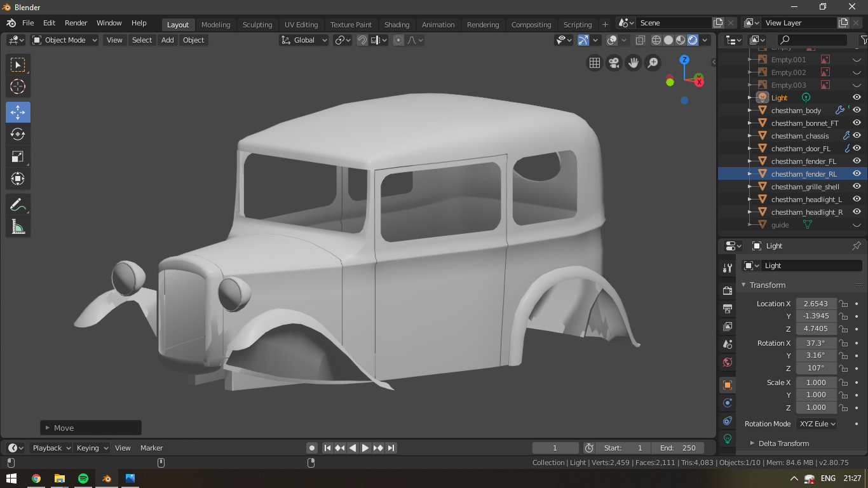Jump to the last frame in the timeline
The height and width of the screenshot is (488, 868).
click(x=391, y=448)
